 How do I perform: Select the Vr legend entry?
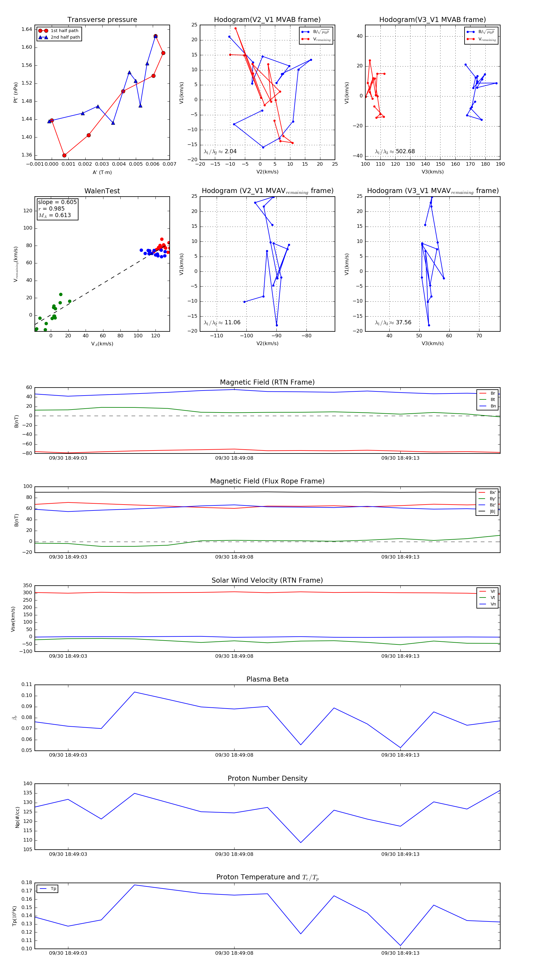pos(487,591)
